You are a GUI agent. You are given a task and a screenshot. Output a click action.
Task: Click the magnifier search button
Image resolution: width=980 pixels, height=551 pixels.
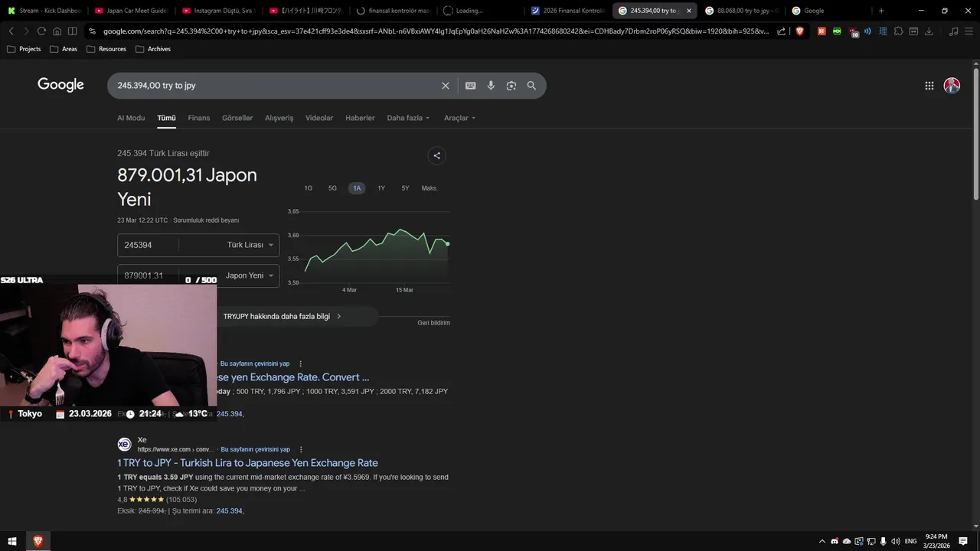pyautogui.click(x=531, y=86)
